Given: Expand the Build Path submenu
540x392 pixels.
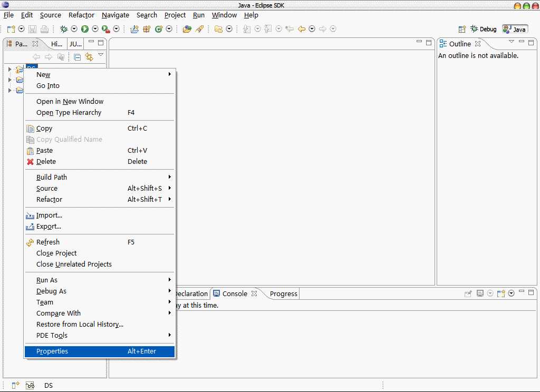Looking at the screenshot, I should [x=100, y=177].
